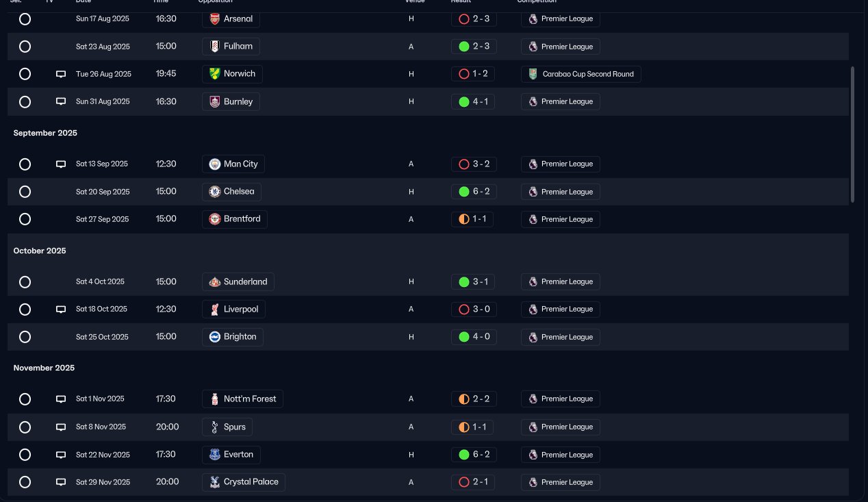Click the 3 - 0 Liverpool result
Viewport: 868px width, 502px height.
point(473,310)
